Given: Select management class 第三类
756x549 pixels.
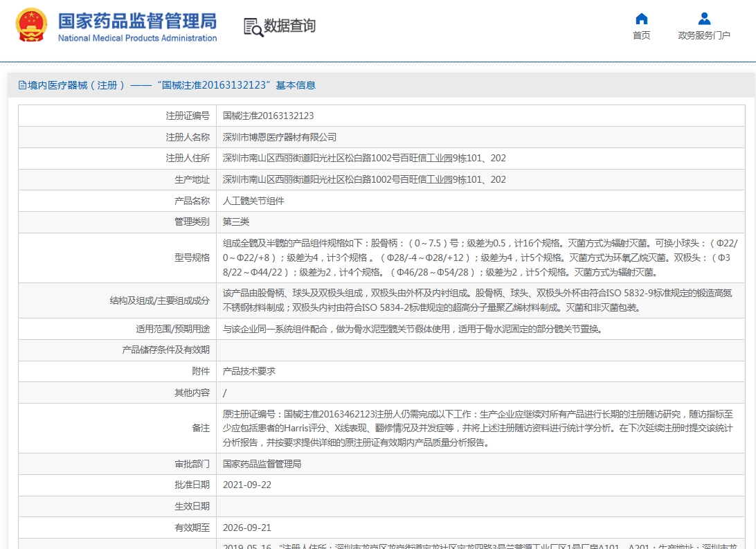Looking at the screenshot, I should (x=236, y=222).
